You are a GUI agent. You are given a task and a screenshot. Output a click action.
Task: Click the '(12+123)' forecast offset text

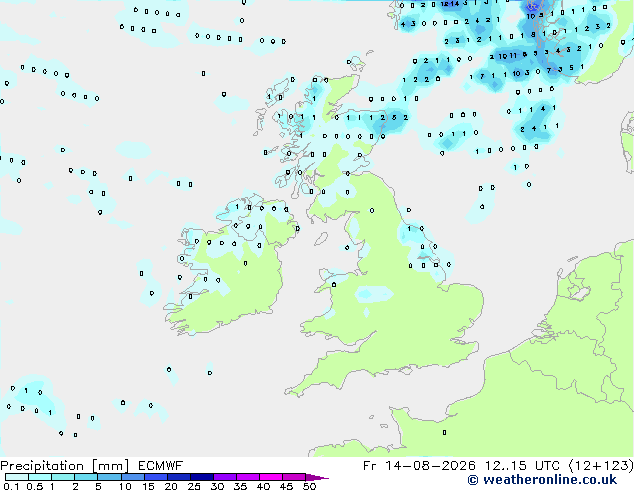click(601, 466)
